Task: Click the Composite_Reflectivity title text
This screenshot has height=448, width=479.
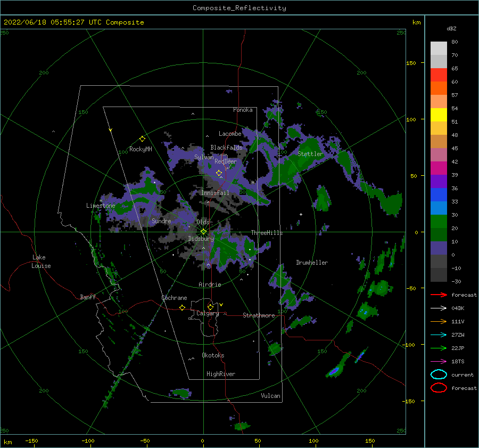Action: click(239, 8)
